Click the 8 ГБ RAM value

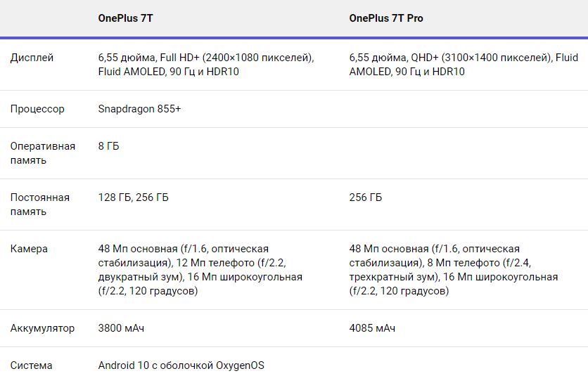(108, 146)
